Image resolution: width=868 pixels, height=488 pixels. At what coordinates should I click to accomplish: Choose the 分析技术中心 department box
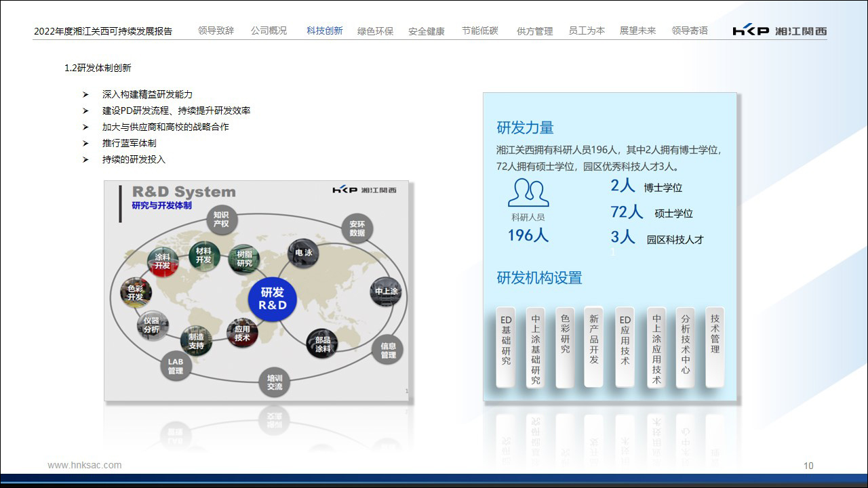click(686, 347)
